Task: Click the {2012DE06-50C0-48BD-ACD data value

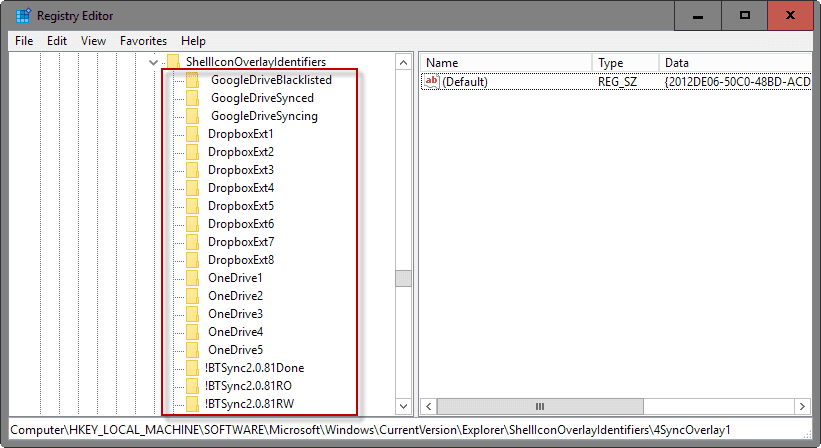Action: pyautogui.click(x=737, y=82)
